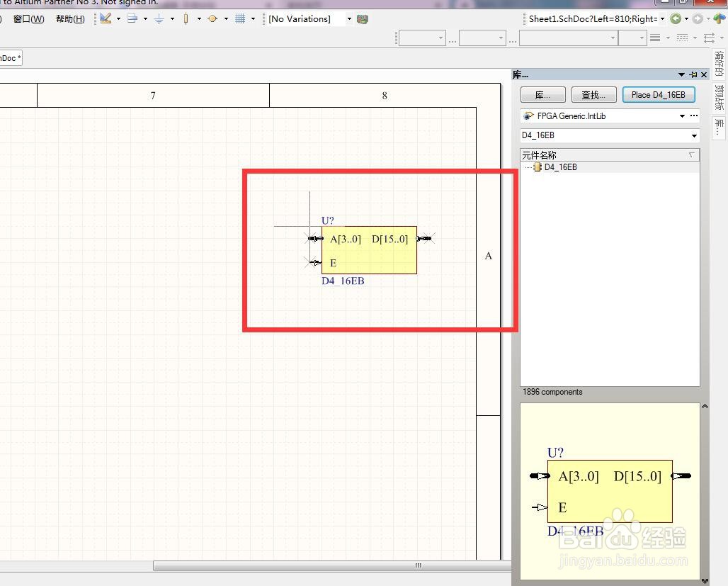This screenshot has width=728, height=586.
Task: Select the digital devices resistor icon
Action: point(186,18)
